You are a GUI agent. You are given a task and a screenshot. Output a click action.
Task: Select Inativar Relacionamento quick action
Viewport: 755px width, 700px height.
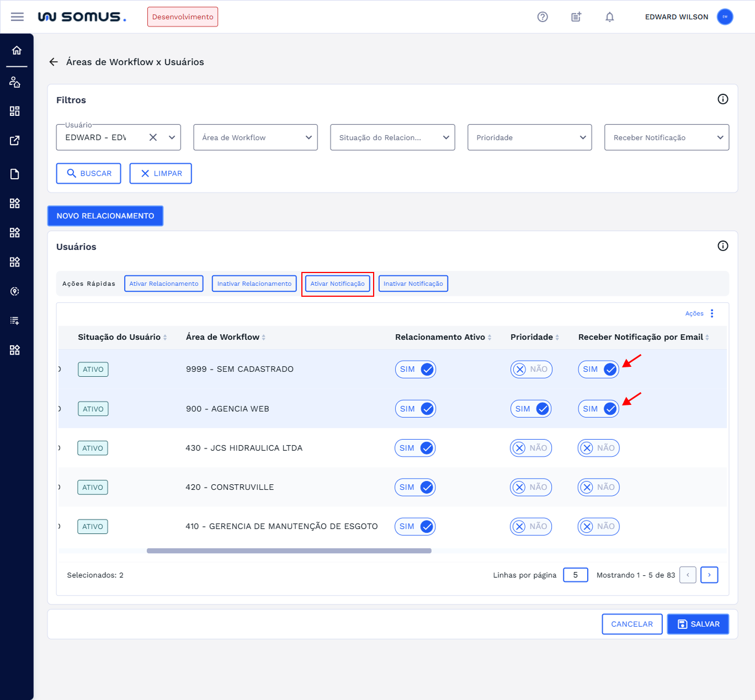[x=254, y=284]
